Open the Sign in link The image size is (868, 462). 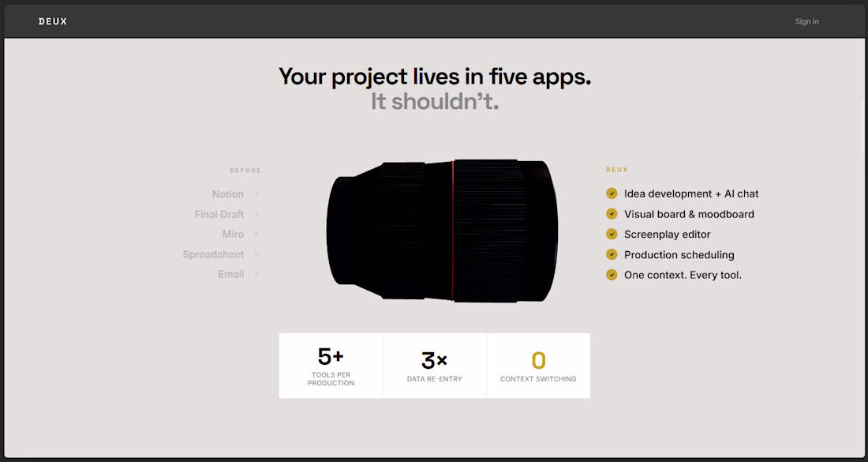point(806,21)
